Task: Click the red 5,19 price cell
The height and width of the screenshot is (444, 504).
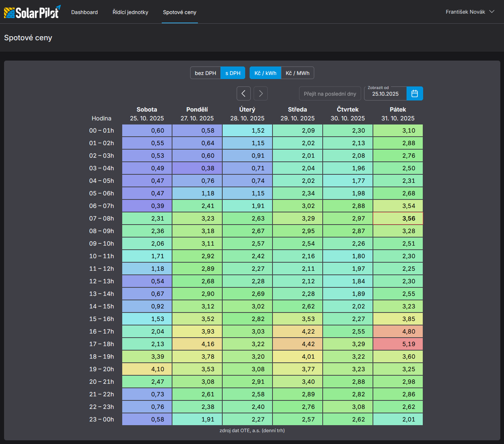Action: click(x=398, y=344)
